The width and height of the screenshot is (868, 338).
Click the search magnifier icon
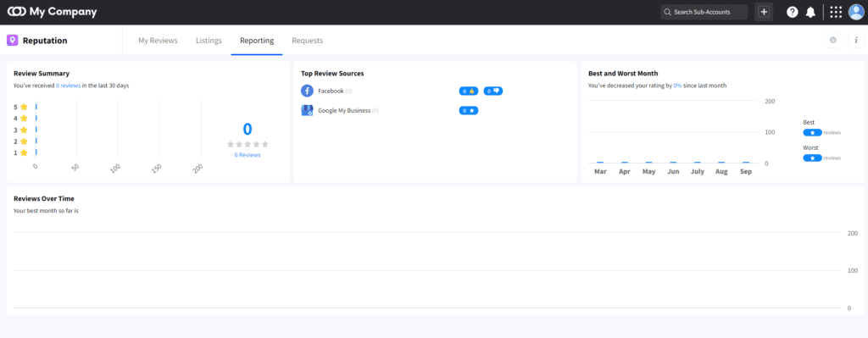pyautogui.click(x=668, y=12)
